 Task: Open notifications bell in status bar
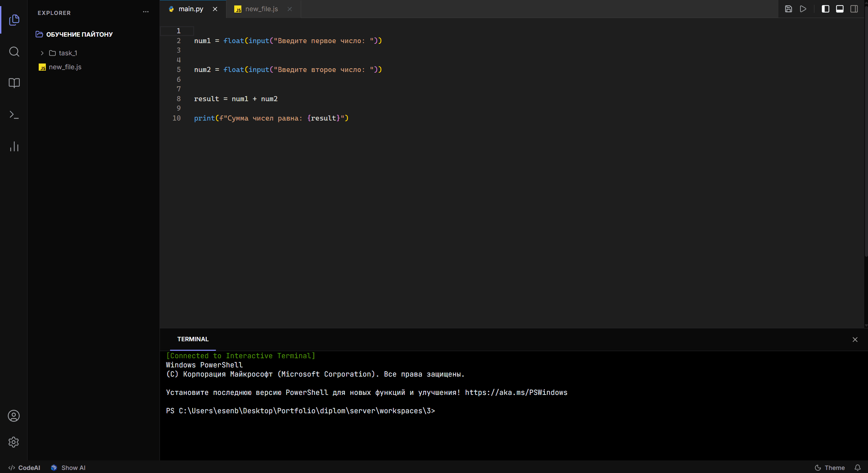[857, 468]
